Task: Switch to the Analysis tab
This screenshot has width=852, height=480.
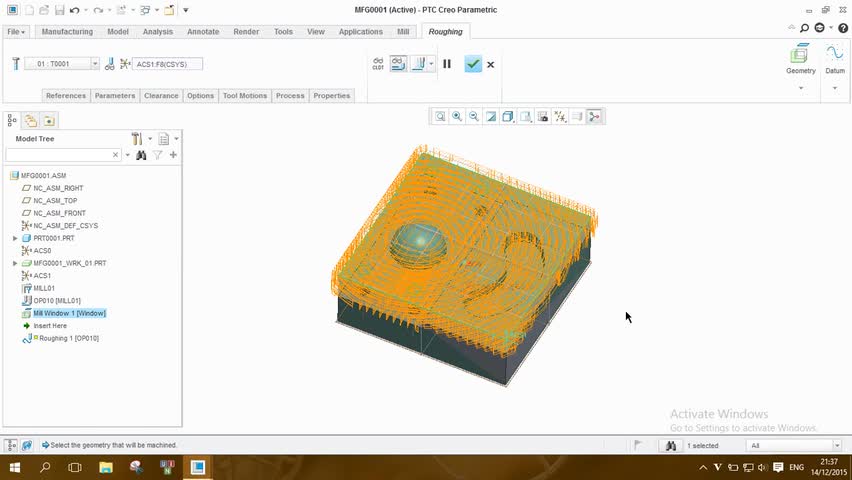Action: 158,32
